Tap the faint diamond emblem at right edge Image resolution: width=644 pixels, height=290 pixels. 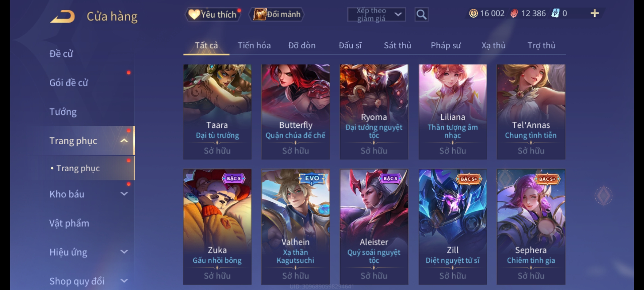604,195
